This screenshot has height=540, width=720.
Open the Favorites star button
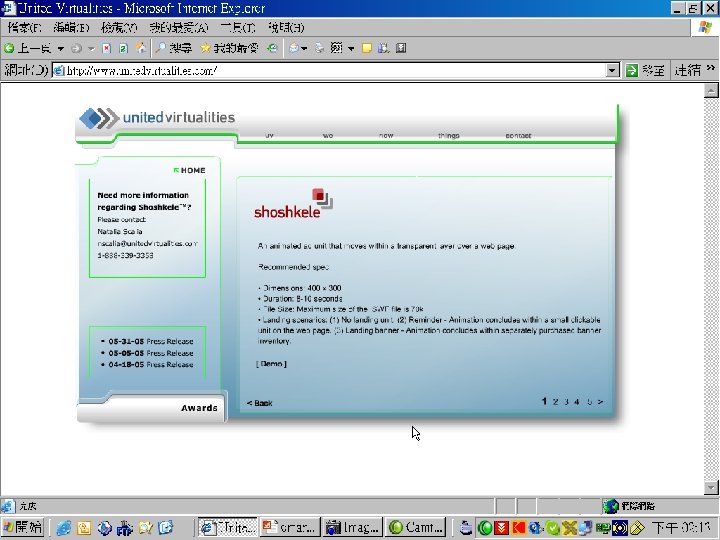point(230,48)
